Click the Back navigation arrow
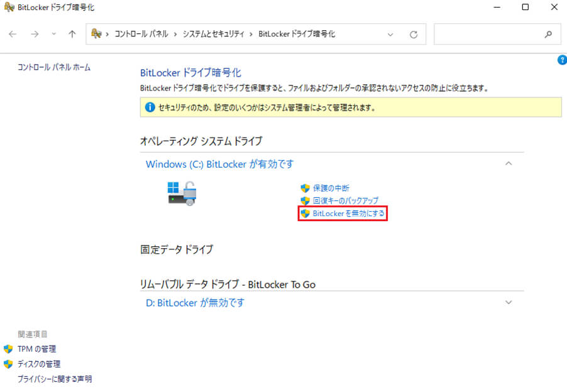Viewport: 567px width, 392px height. [13, 34]
